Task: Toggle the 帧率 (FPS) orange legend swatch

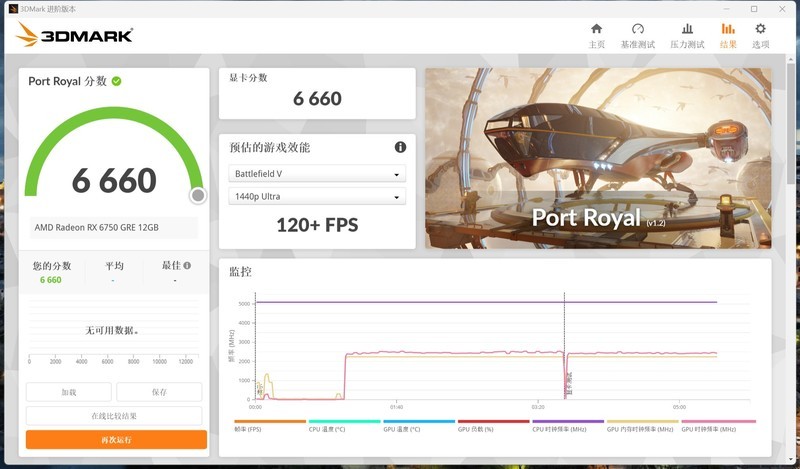Action: click(x=270, y=422)
